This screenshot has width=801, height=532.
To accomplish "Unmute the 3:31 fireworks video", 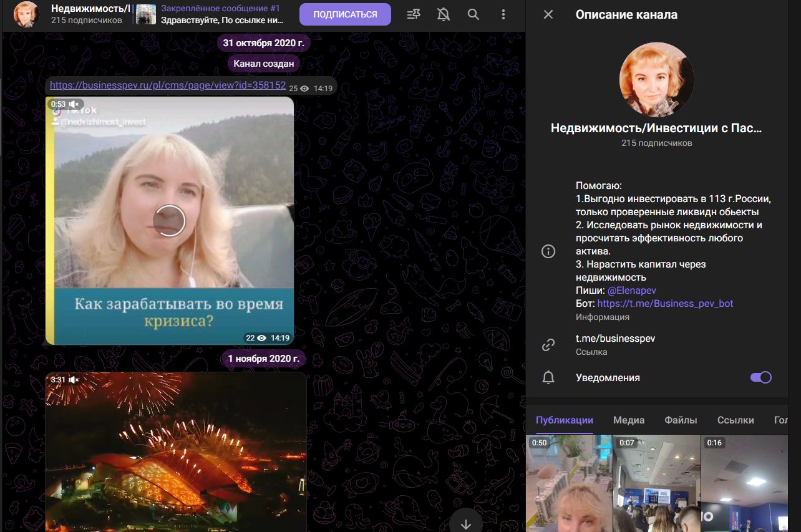I will (74, 380).
